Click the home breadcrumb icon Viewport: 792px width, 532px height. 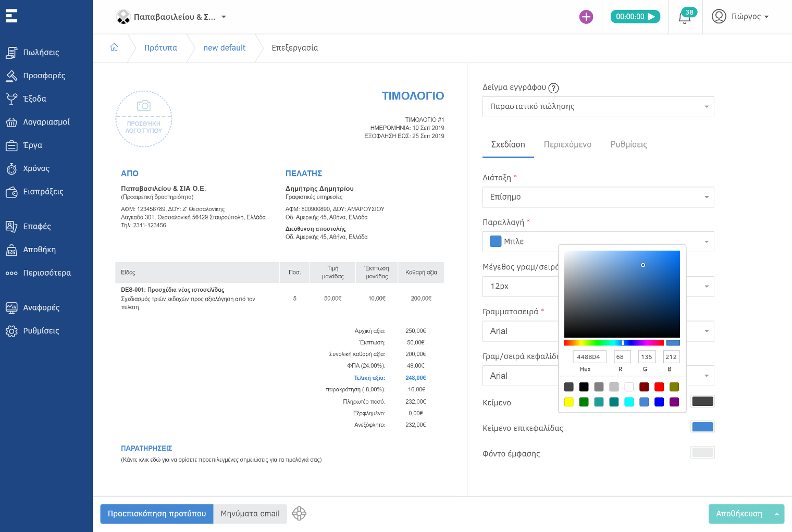[114, 47]
